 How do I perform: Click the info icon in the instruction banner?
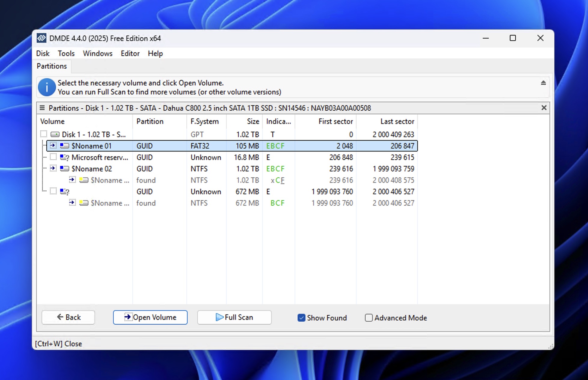point(47,87)
